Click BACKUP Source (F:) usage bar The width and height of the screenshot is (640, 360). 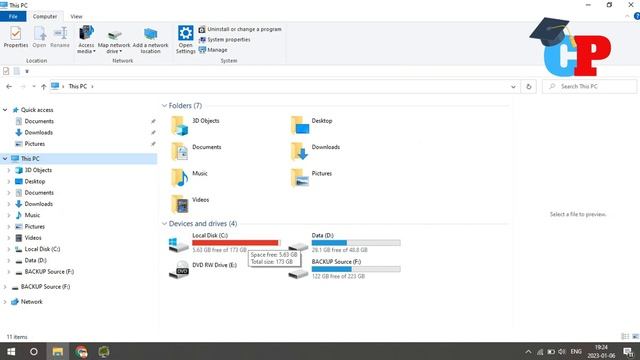(356, 269)
